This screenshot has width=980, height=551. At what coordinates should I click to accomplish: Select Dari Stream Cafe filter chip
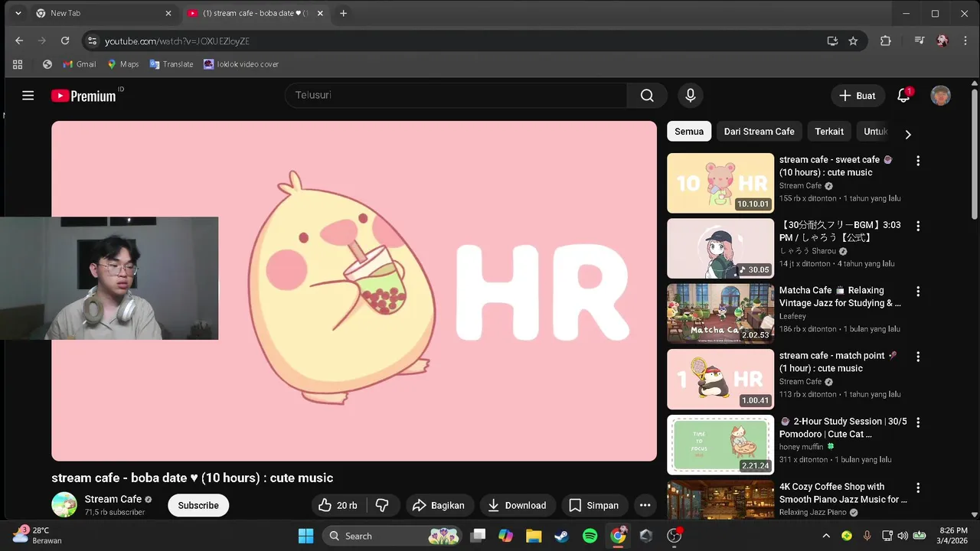tap(759, 132)
